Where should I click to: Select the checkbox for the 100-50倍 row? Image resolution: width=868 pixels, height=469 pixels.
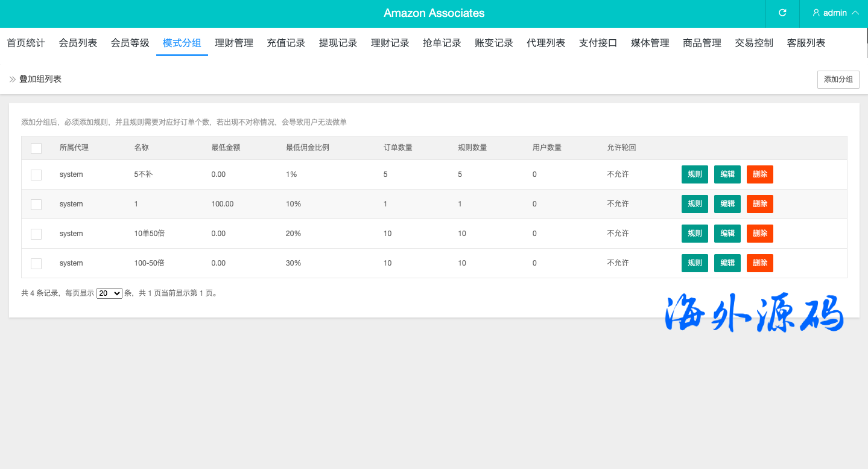point(36,263)
